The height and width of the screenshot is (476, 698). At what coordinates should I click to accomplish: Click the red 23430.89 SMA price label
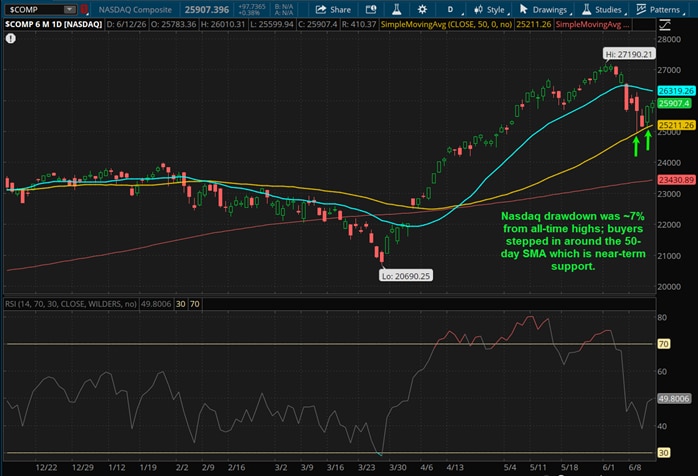tap(676, 180)
